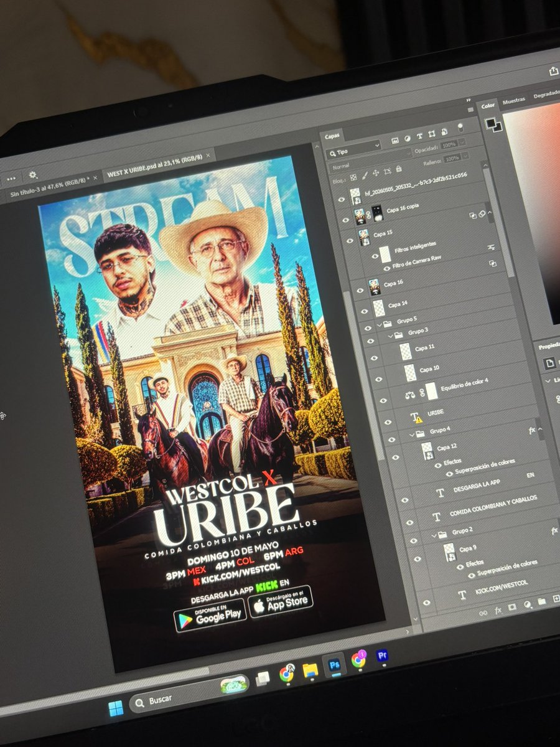Open the Degradados panel tab
Image resolution: width=560 pixels, height=747 pixels.
546,93
